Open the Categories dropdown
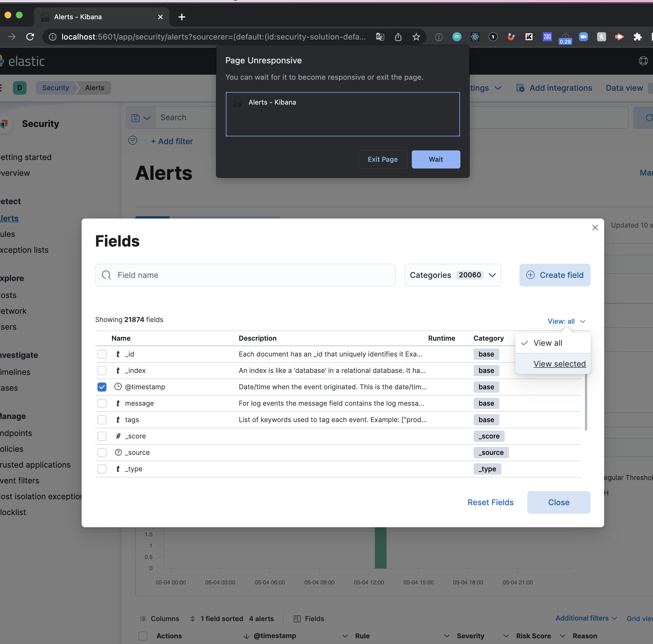653x644 pixels. coord(452,275)
